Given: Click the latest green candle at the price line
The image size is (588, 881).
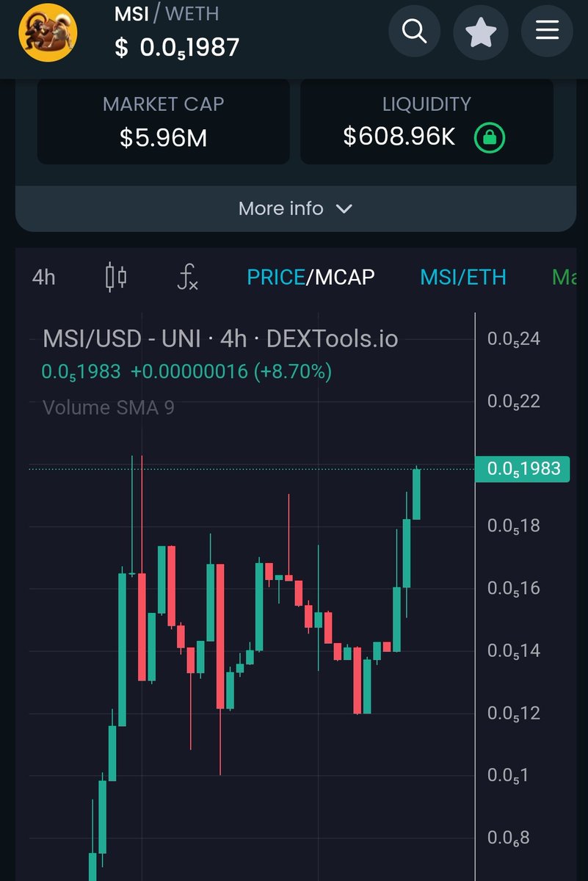Looking at the screenshot, I should coord(416,494).
